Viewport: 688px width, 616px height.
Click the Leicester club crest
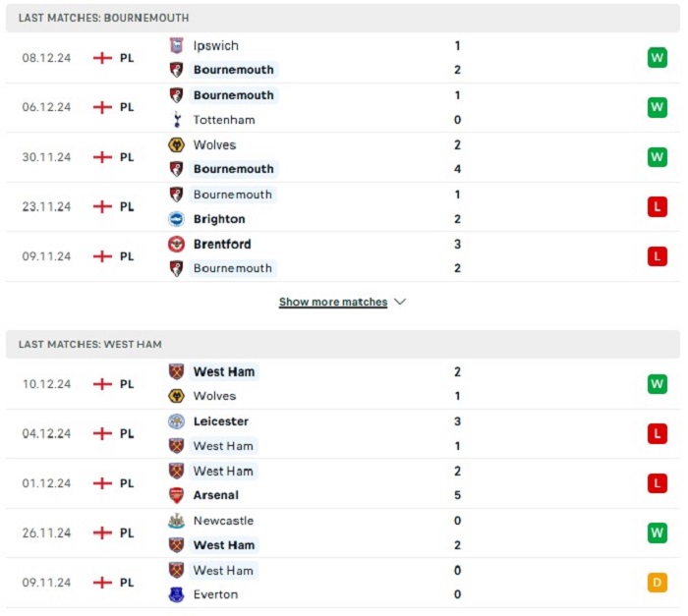176,421
